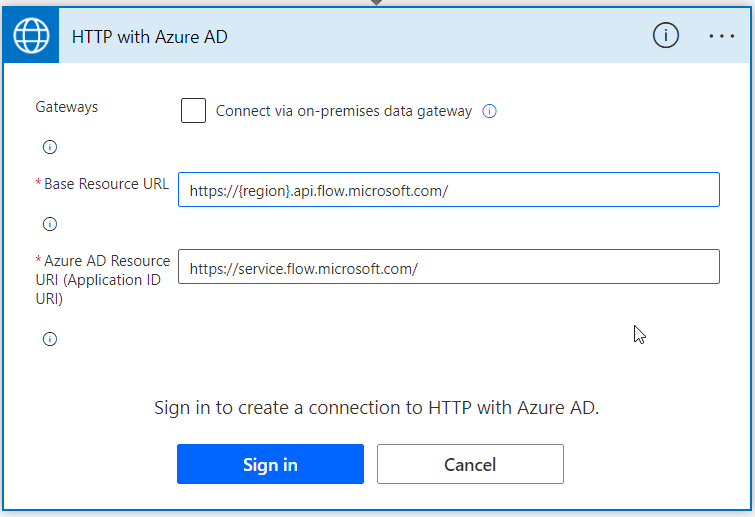Click info icon below Gateways label
Viewport: 755px width, 517px height.
50,147
